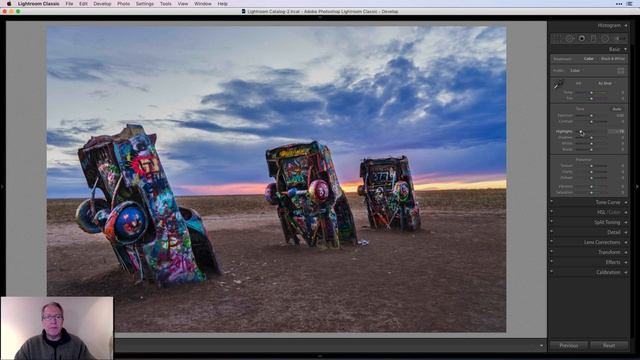The height and width of the screenshot is (360, 640).
Task: Open the Lightroom Classic menu
Action: click(x=38, y=4)
